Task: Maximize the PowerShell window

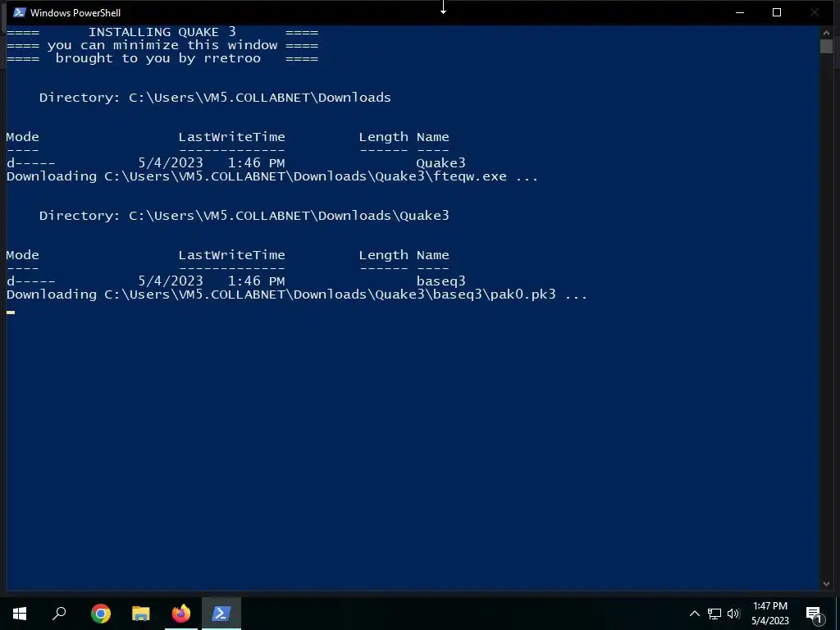Action: click(x=777, y=12)
